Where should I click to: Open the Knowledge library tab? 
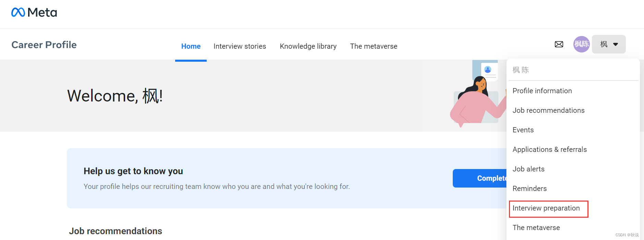308,46
